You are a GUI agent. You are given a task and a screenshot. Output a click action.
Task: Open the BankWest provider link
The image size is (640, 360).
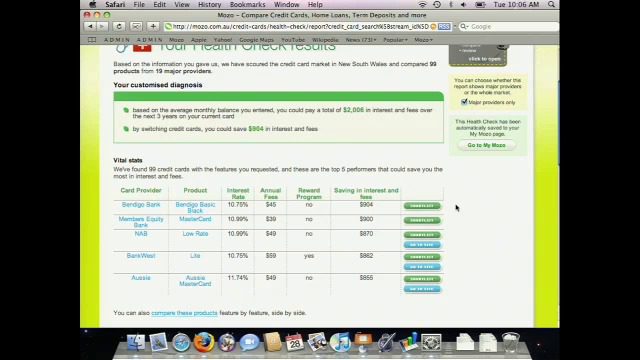point(141,256)
